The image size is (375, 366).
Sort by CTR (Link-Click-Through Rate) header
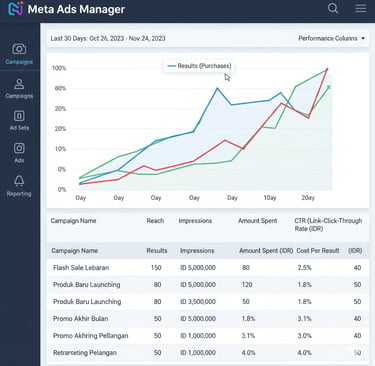click(x=328, y=225)
